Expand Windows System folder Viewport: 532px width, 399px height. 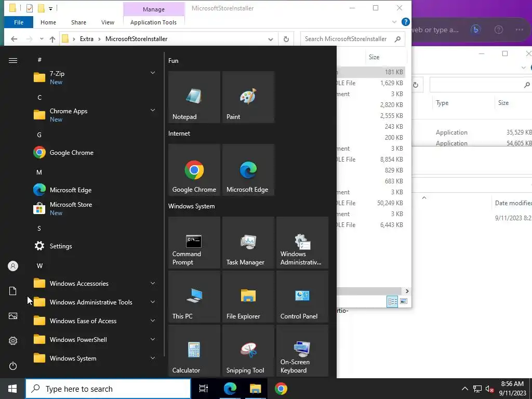tap(153, 358)
